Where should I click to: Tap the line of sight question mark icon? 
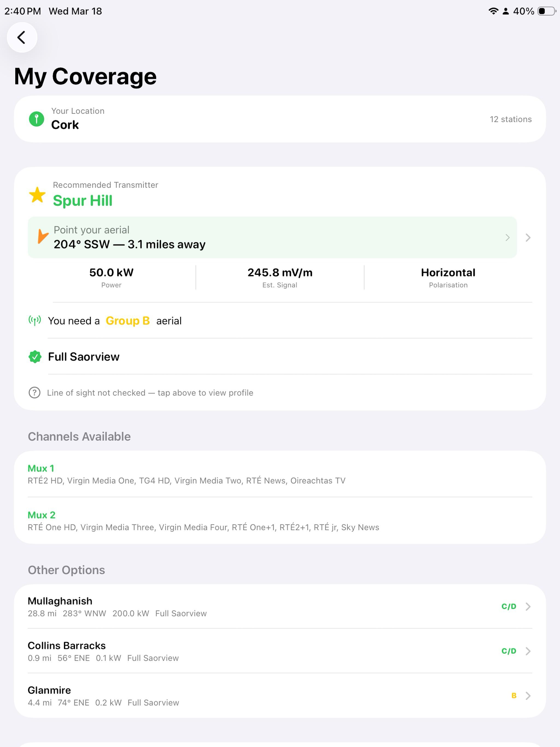(x=34, y=393)
